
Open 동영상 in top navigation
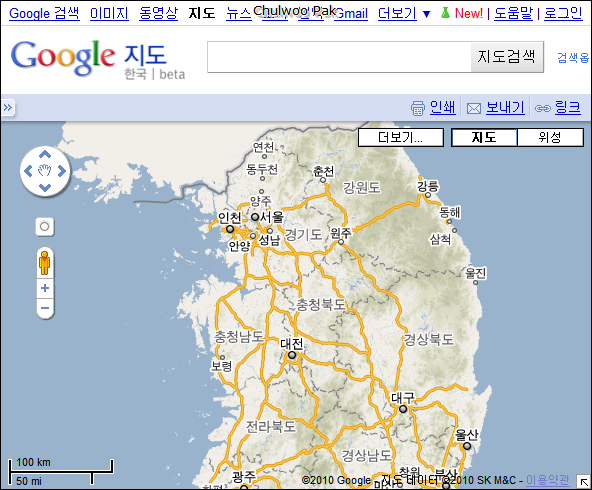pyautogui.click(x=158, y=13)
